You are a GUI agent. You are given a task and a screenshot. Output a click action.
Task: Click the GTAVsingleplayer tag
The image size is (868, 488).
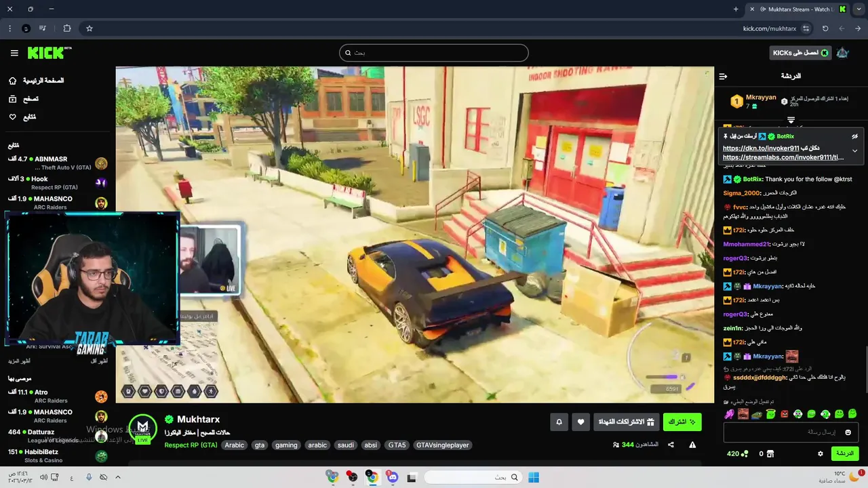pos(442,445)
